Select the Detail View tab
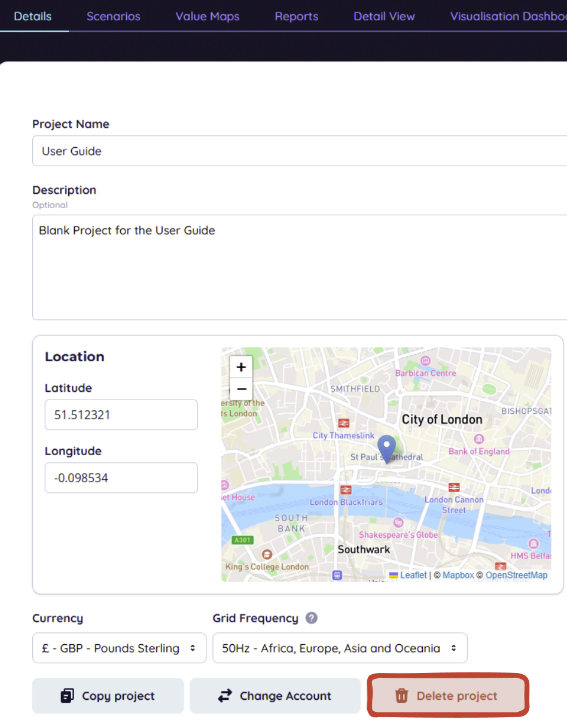Viewport: 567px width, 728px height. [384, 16]
